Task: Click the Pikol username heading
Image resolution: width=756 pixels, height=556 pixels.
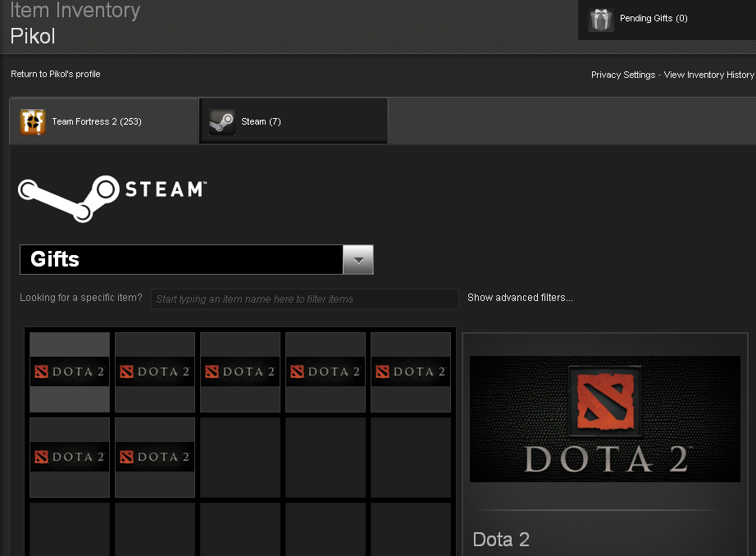Action: click(x=33, y=36)
